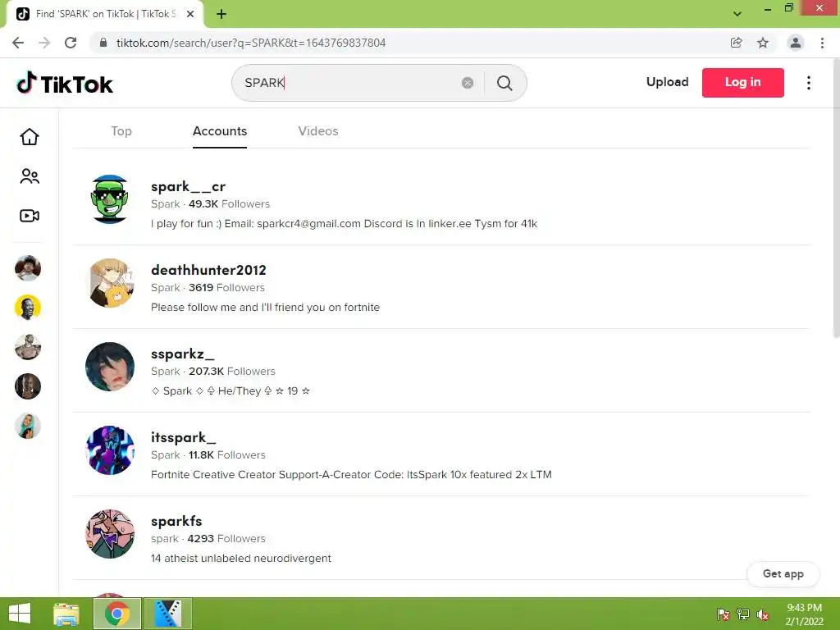Open the Windows Start menu

[20, 614]
